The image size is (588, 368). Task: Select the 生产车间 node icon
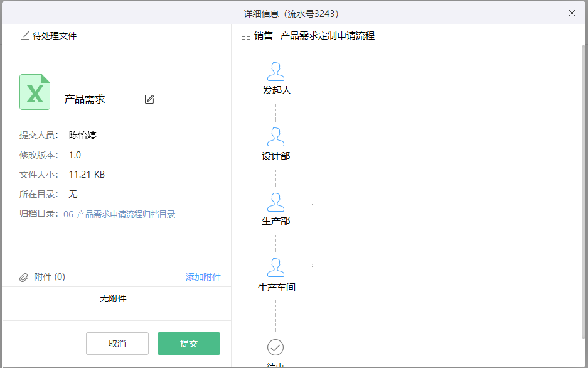tap(275, 268)
